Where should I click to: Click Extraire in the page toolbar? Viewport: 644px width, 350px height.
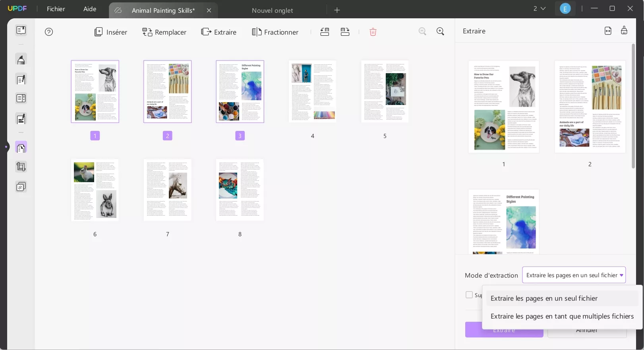pos(219,32)
